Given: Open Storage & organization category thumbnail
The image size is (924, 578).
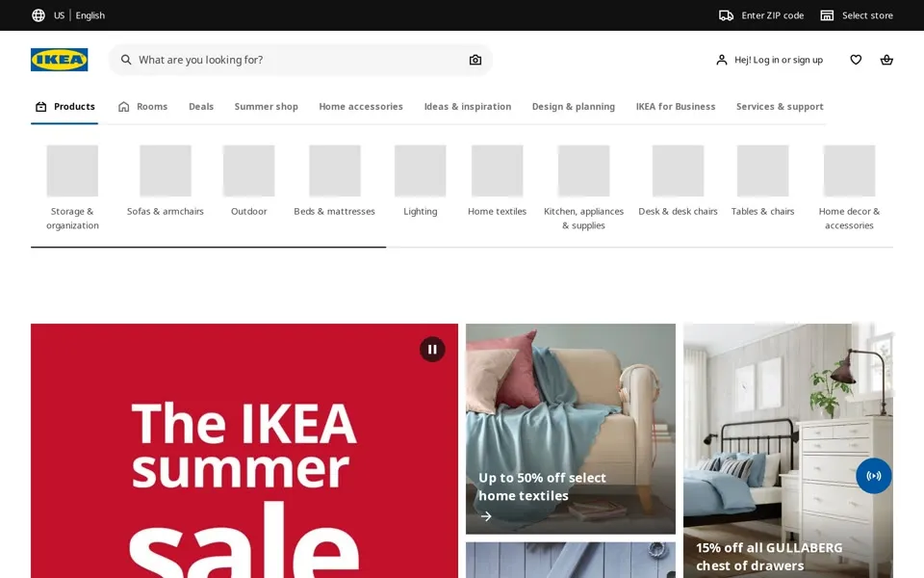Looking at the screenshot, I should pos(72,171).
